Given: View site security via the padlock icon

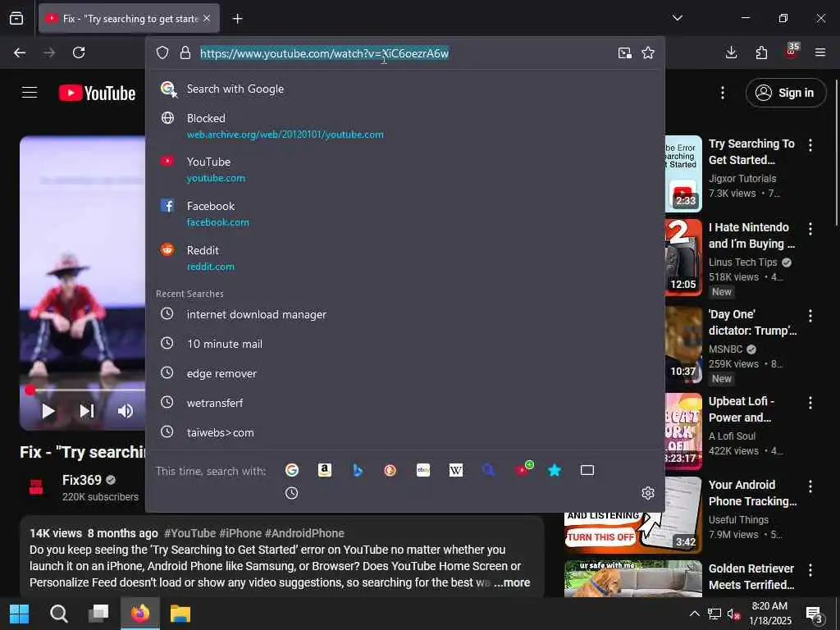Looking at the screenshot, I should click(185, 52).
